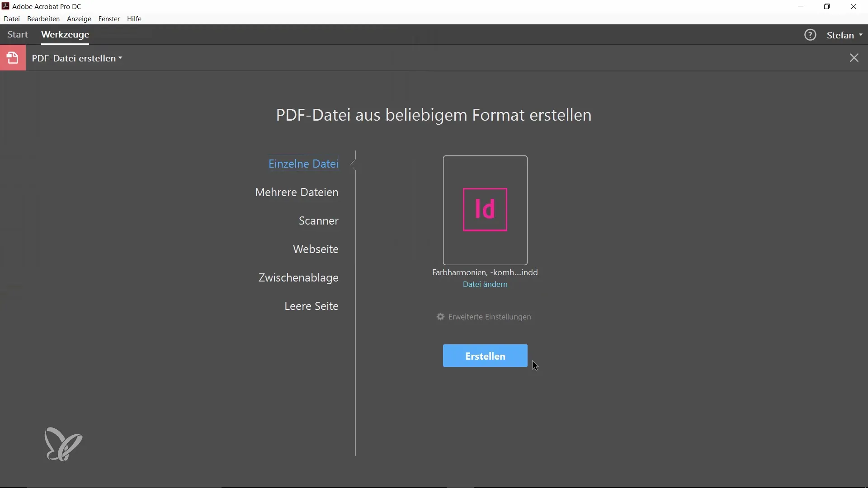Open the Fenster menu
This screenshot has width=868, height=488.
pyautogui.click(x=109, y=19)
